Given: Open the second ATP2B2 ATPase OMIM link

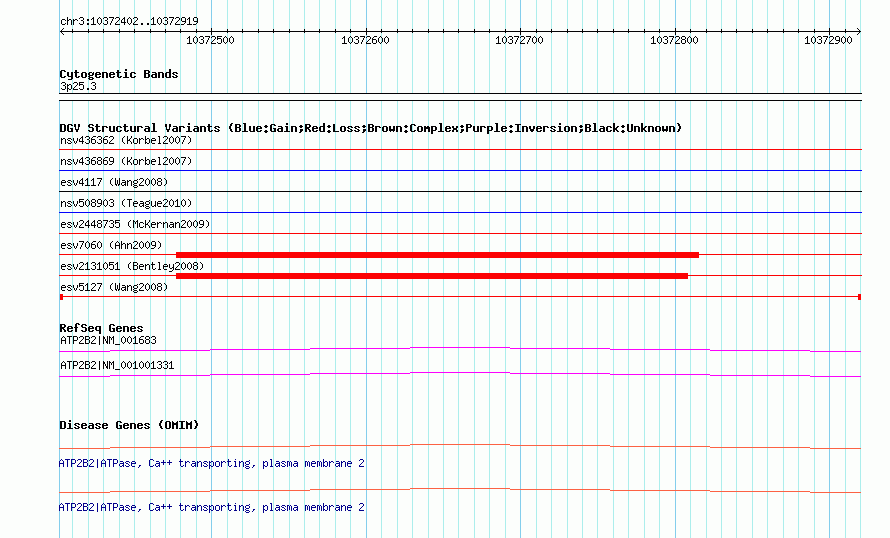Looking at the screenshot, I should point(212,507).
